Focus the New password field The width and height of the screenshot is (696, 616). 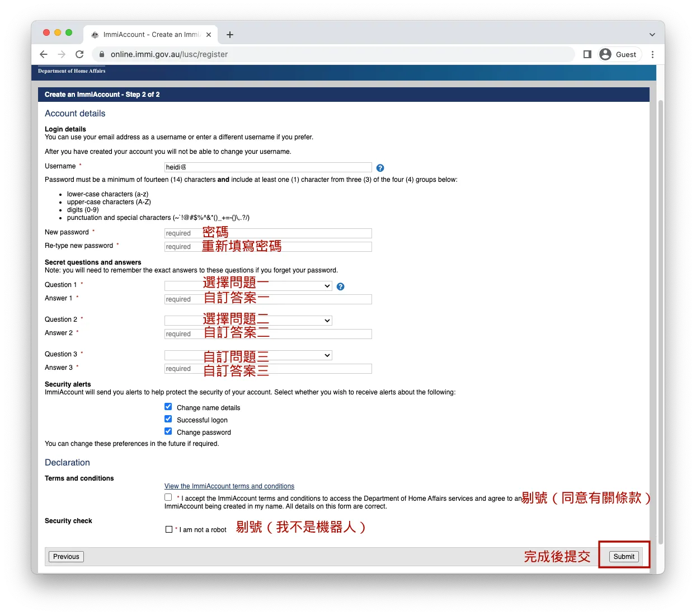pos(268,233)
